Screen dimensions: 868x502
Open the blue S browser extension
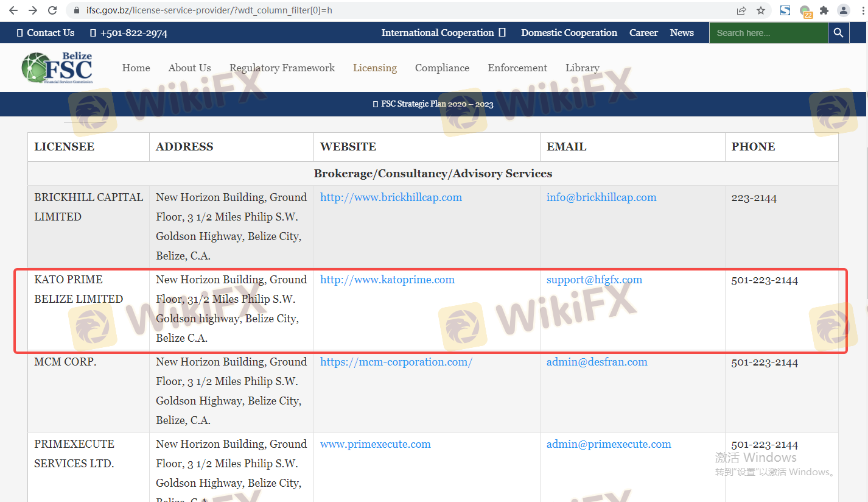point(785,10)
